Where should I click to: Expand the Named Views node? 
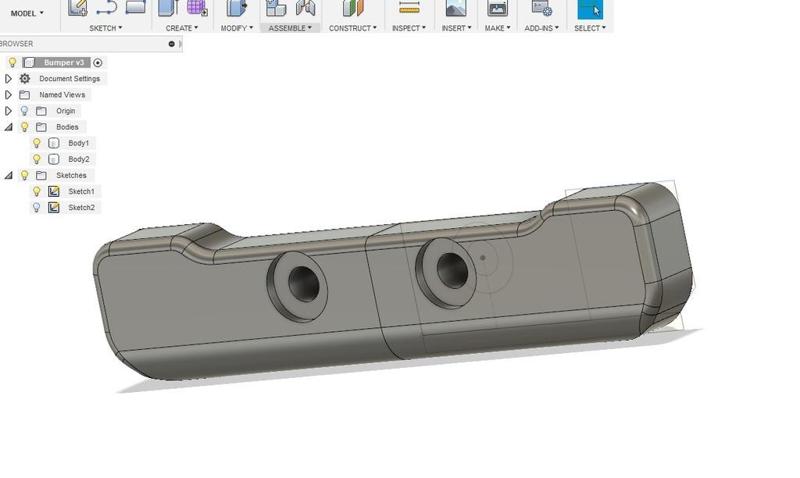tap(8, 95)
